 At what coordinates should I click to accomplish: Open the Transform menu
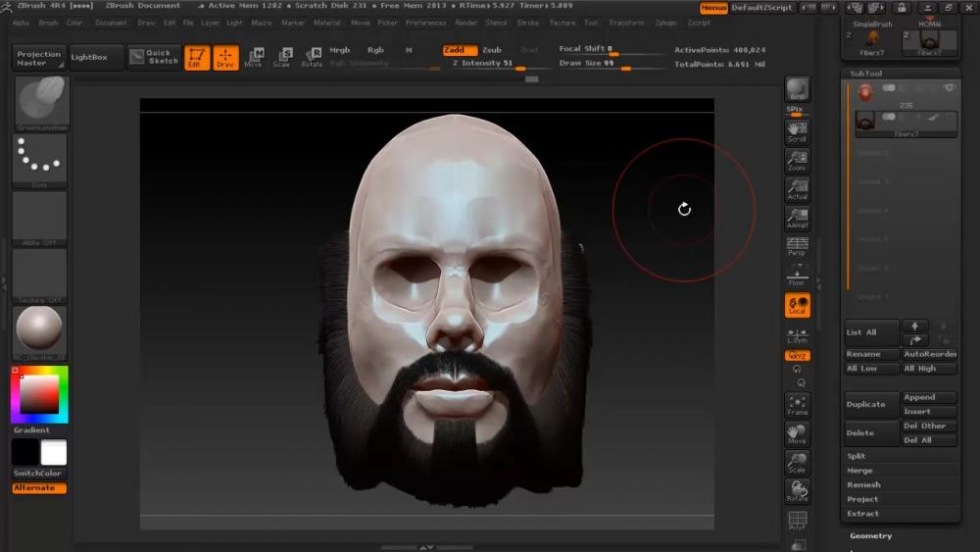click(626, 23)
